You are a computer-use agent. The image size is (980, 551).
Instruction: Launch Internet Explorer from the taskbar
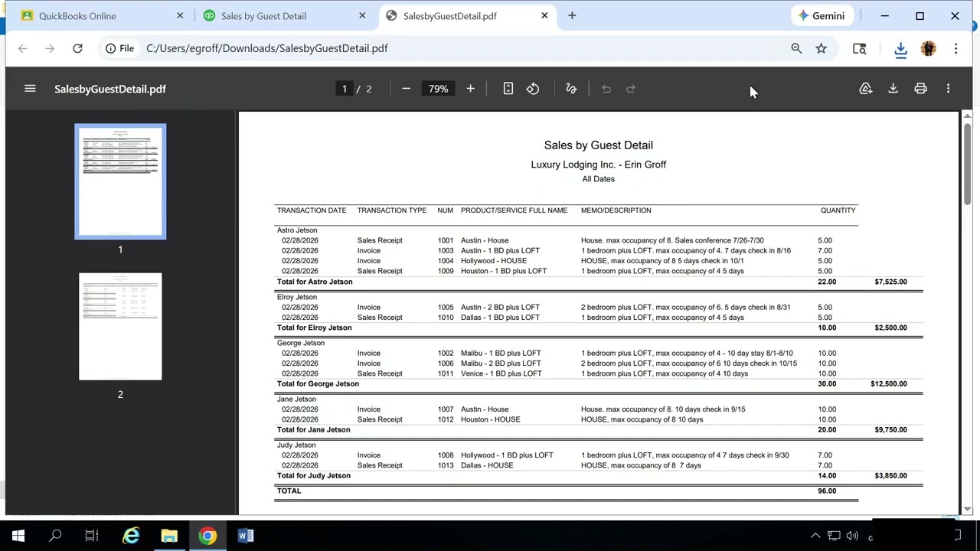(131, 536)
